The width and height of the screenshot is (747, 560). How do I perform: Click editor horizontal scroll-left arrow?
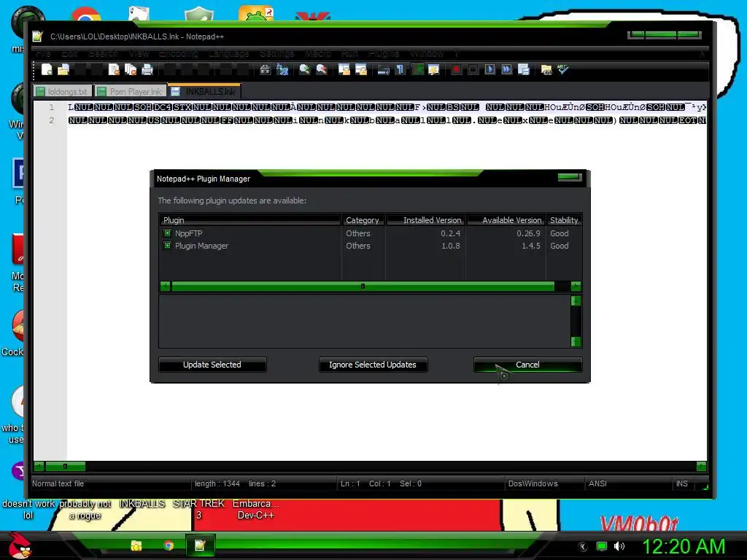[x=39, y=466]
